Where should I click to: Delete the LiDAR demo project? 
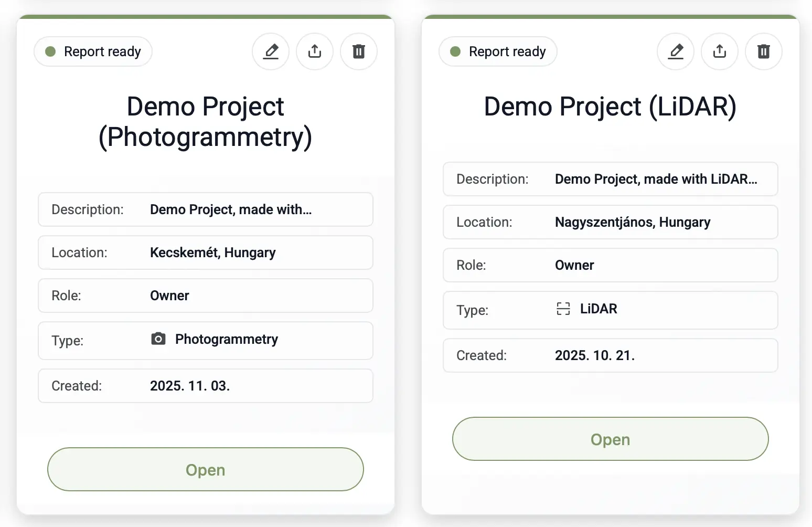(764, 51)
